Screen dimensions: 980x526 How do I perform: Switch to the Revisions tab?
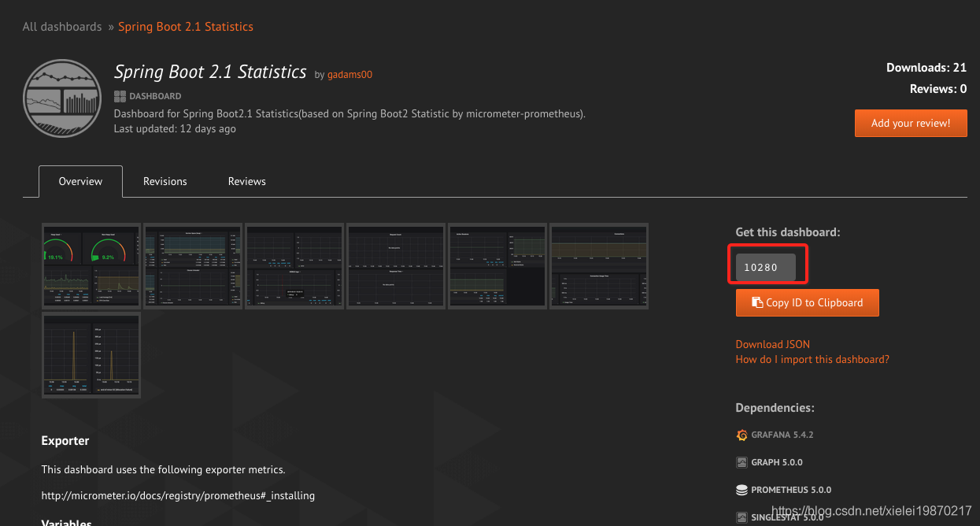[x=165, y=181]
